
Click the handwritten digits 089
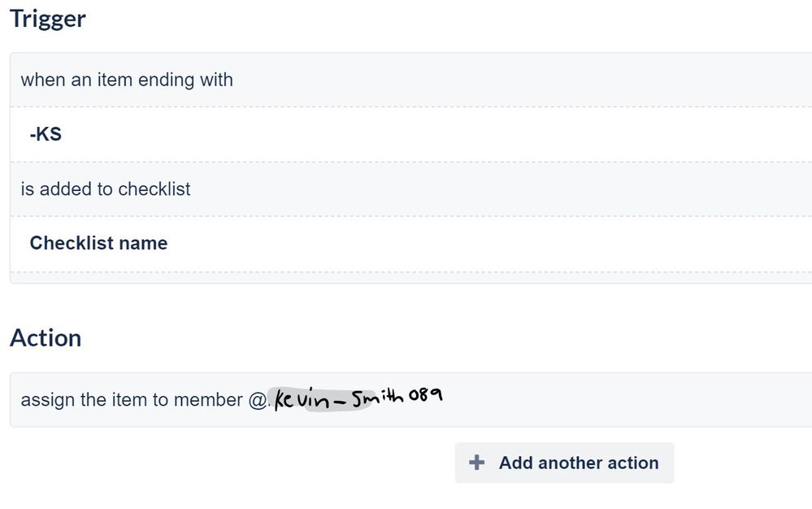click(x=426, y=395)
